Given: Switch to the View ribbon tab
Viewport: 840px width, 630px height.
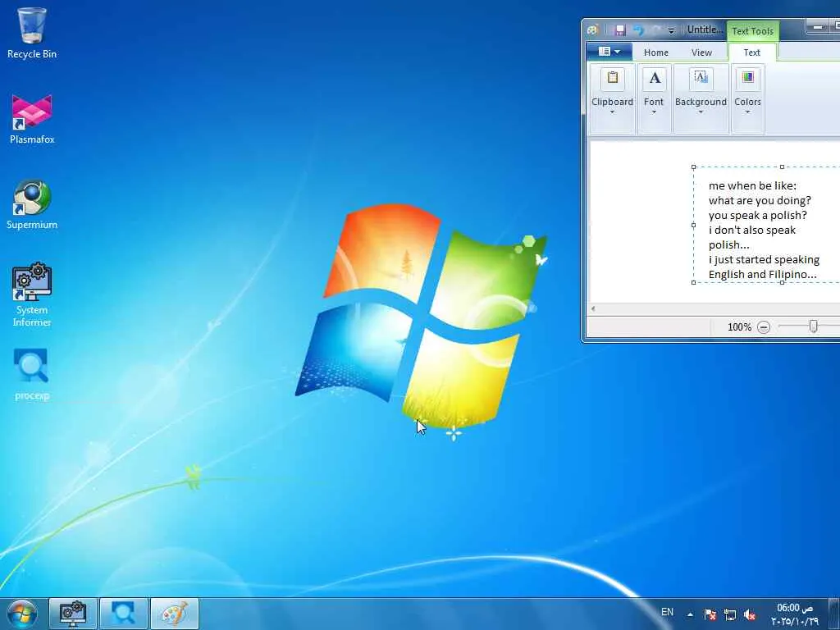Looking at the screenshot, I should pos(701,52).
